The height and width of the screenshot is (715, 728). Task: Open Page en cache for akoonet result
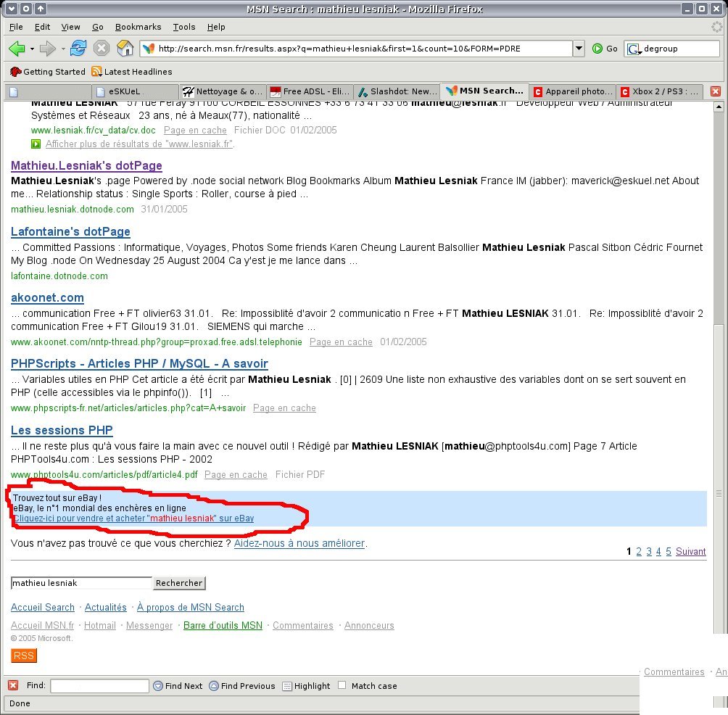(x=341, y=342)
